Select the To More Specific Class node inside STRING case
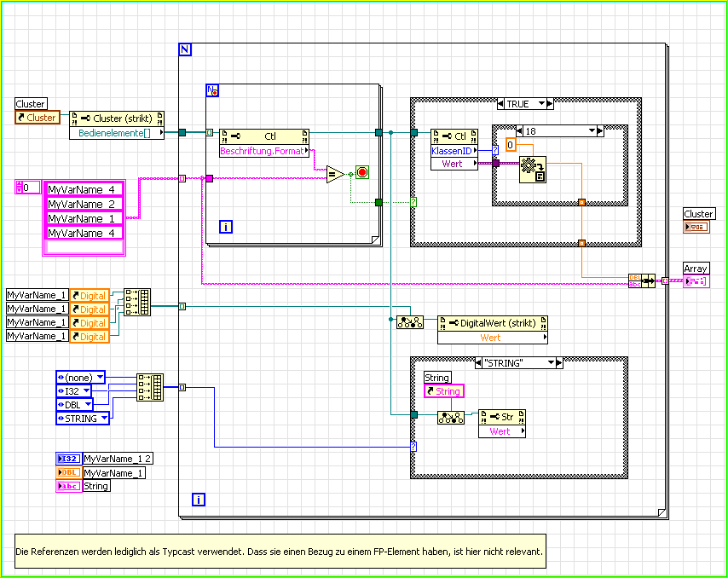This screenshot has height=578, width=728. [451, 418]
